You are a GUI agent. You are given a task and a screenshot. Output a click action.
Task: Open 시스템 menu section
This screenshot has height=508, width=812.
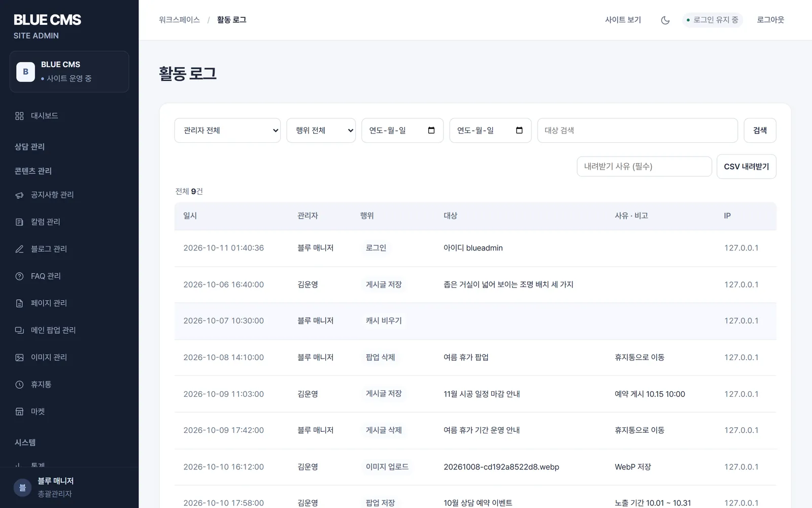point(25,442)
